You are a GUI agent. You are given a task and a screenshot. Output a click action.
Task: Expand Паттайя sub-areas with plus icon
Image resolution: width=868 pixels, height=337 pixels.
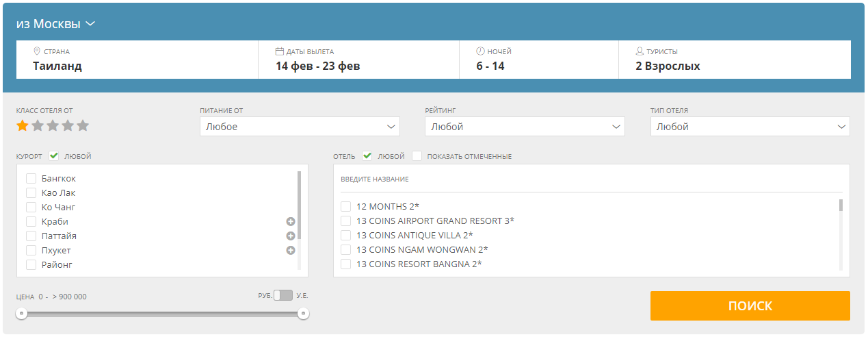[290, 236]
